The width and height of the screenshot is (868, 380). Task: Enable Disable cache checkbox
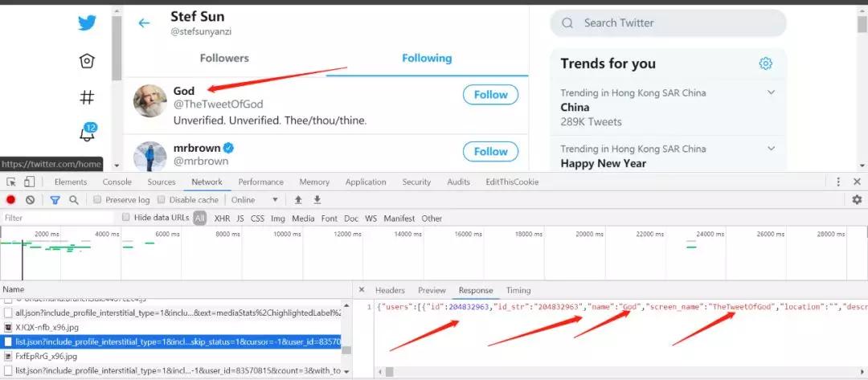pos(162,200)
